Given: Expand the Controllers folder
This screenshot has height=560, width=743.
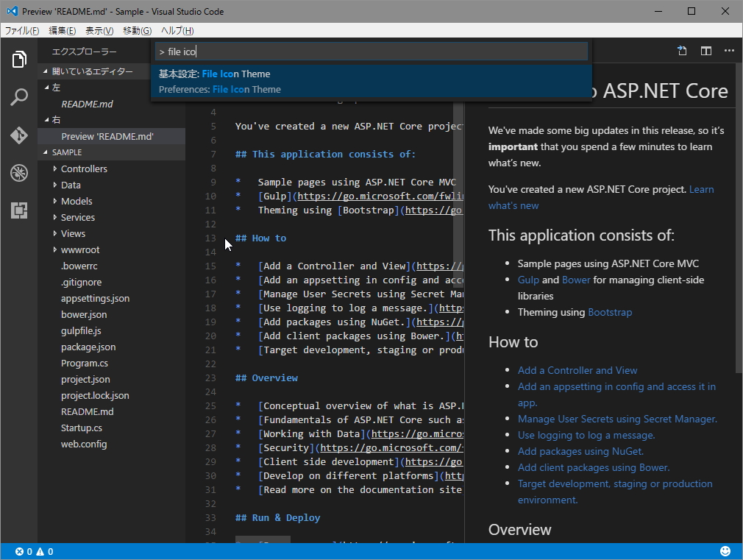Looking at the screenshot, I should 83,169.
